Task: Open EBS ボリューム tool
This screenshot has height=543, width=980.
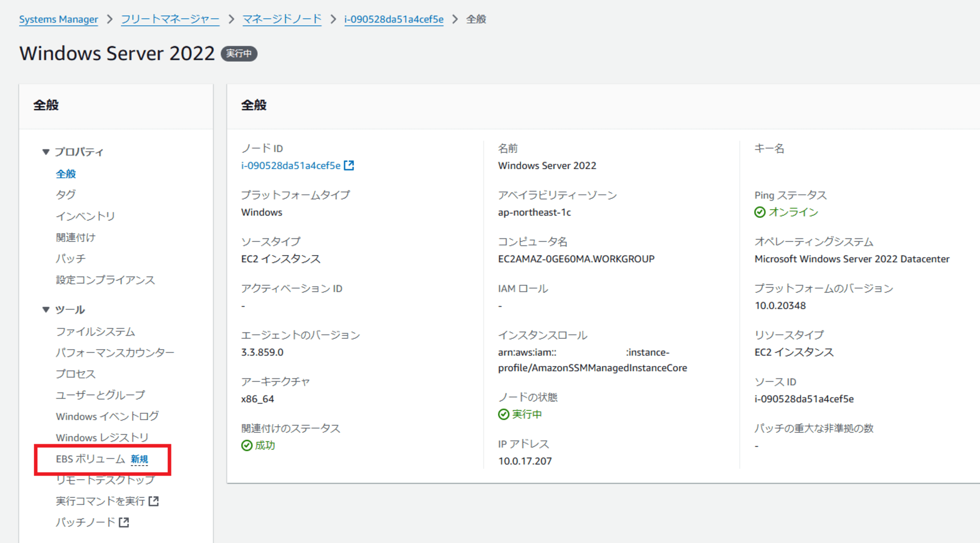Action: [91, 459]
